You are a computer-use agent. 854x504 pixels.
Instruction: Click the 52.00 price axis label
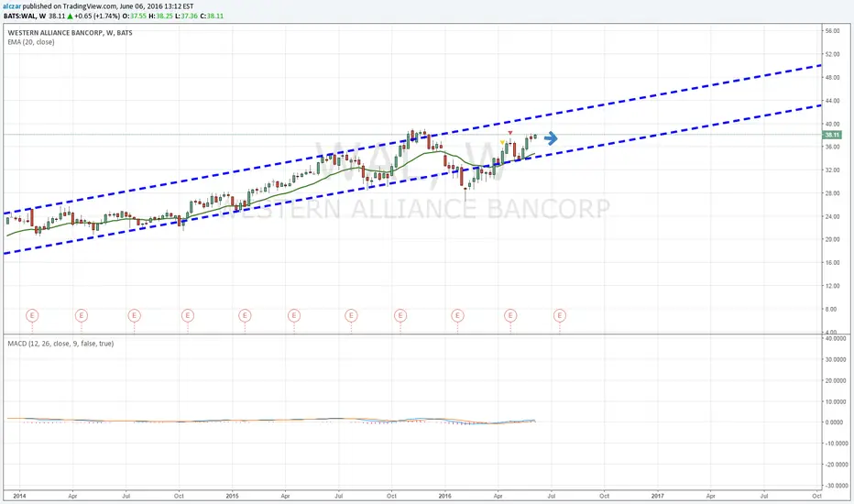click(x=832, y=54)
